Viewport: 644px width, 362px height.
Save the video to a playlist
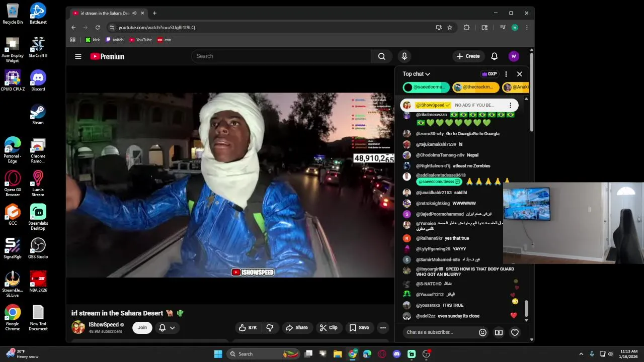359,328
